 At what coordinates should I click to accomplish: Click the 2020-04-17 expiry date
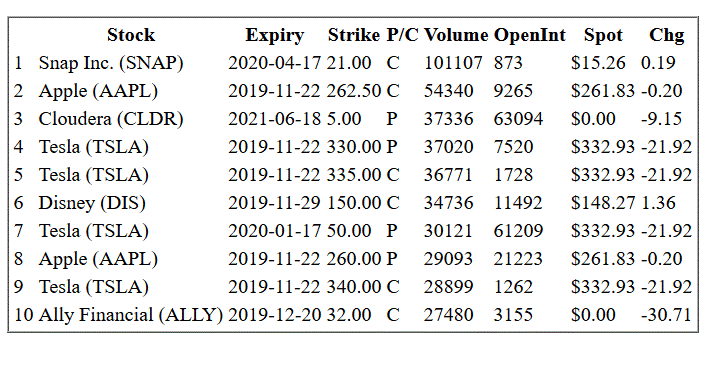pos(274,63)
